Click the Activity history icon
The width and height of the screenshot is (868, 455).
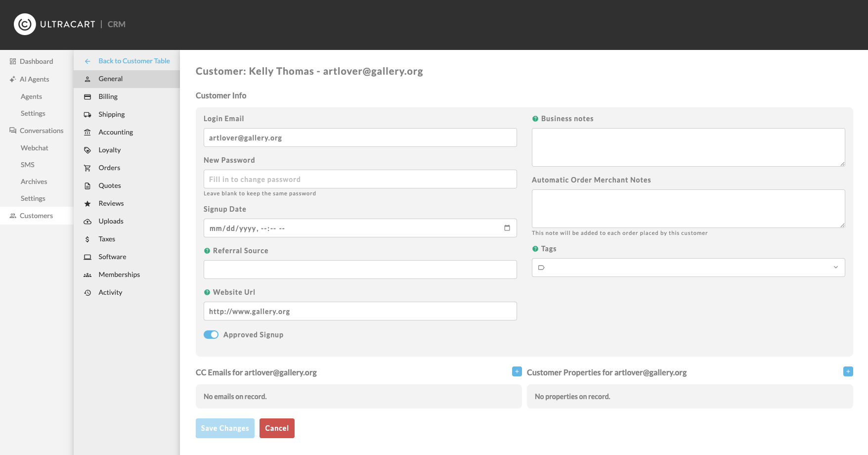click(x=87, y=293)
